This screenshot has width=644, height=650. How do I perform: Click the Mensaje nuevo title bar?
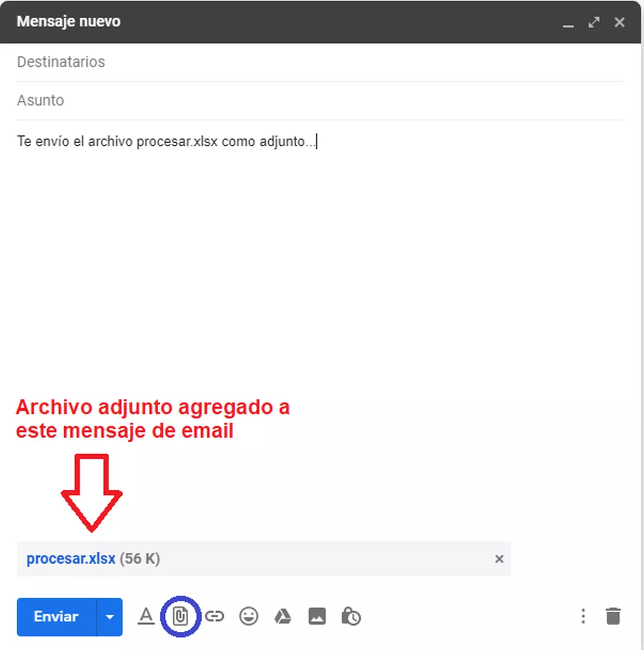pyautogui.click(x=68, y=21)
